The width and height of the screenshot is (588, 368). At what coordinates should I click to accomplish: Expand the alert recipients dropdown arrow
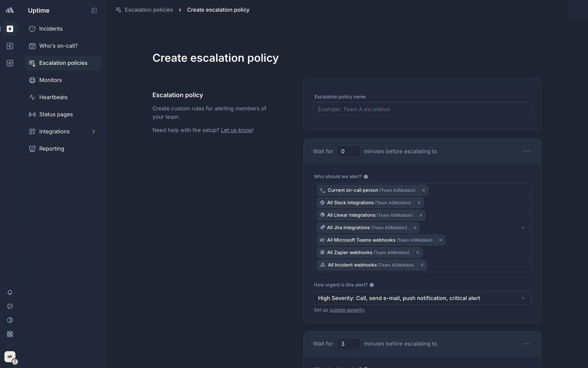[x=523, y=228]
